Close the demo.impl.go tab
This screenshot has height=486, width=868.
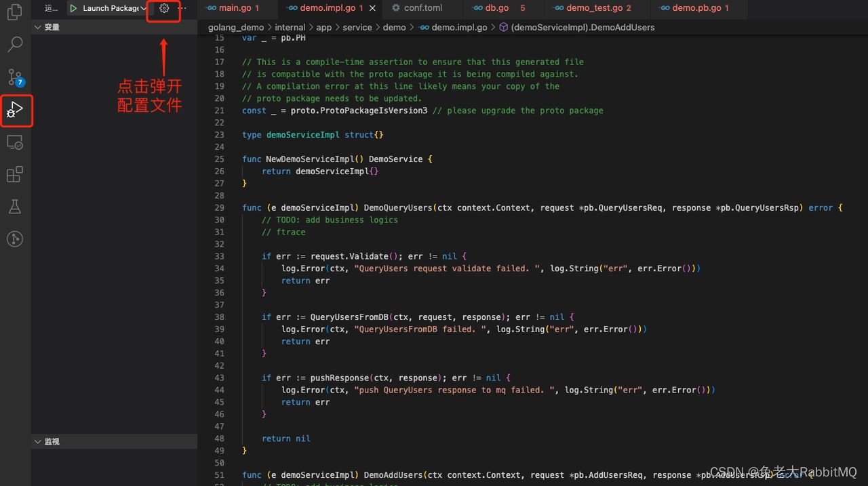click(372, 9)
